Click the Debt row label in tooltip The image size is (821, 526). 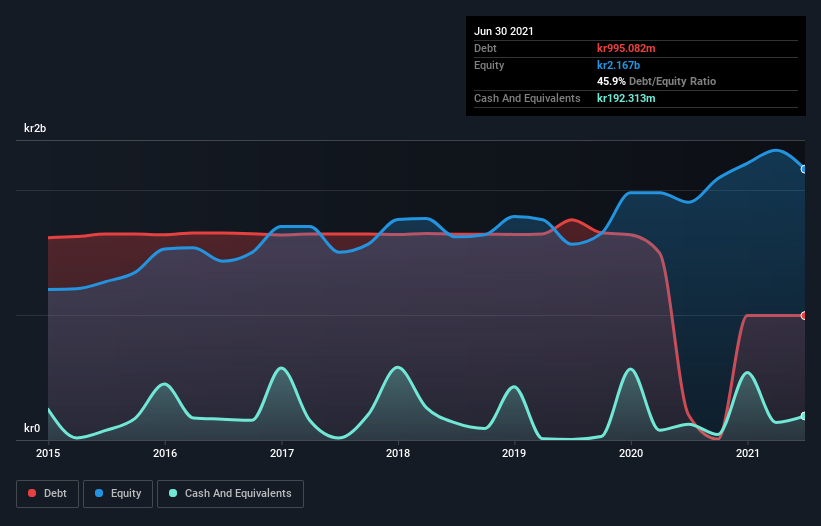[485, 48]
